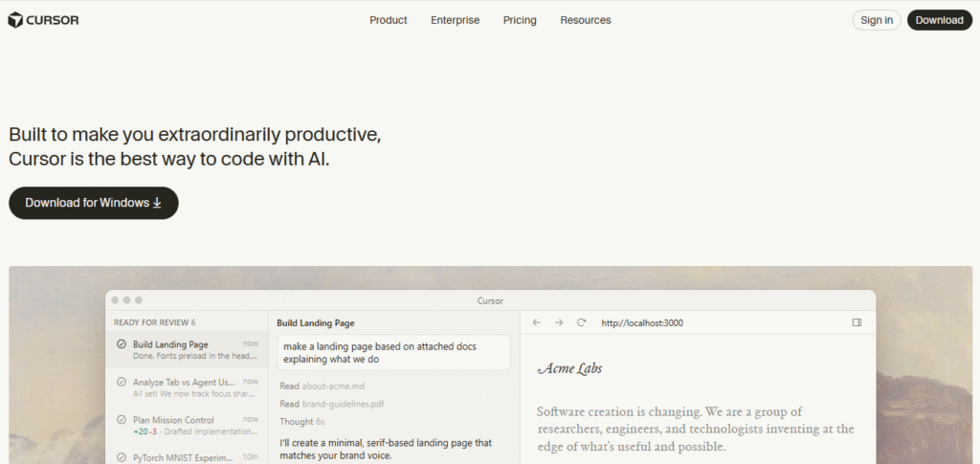Open the Product menu
This screenshot has width=980, height=464.
point(389,20)
